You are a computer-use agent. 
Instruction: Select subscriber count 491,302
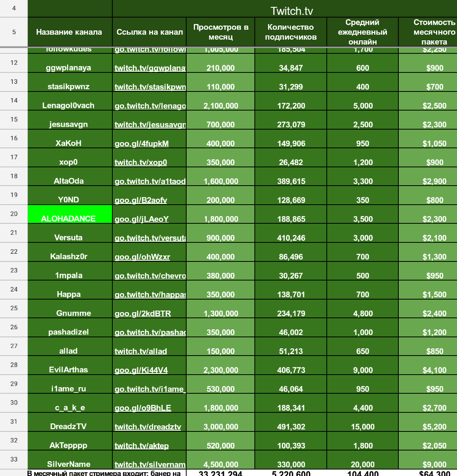coord(291,422)
